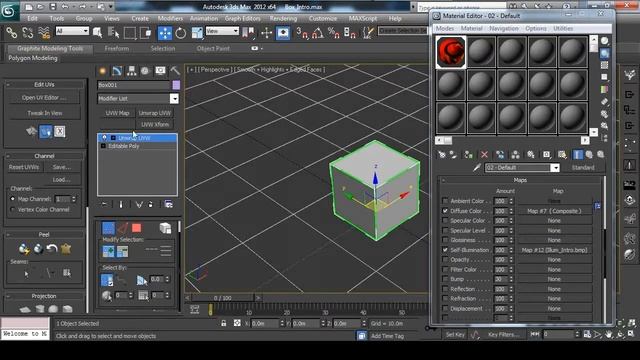Click the Unlink Selection tool
This screenshot has height=360, width=640.
(28, 33)
